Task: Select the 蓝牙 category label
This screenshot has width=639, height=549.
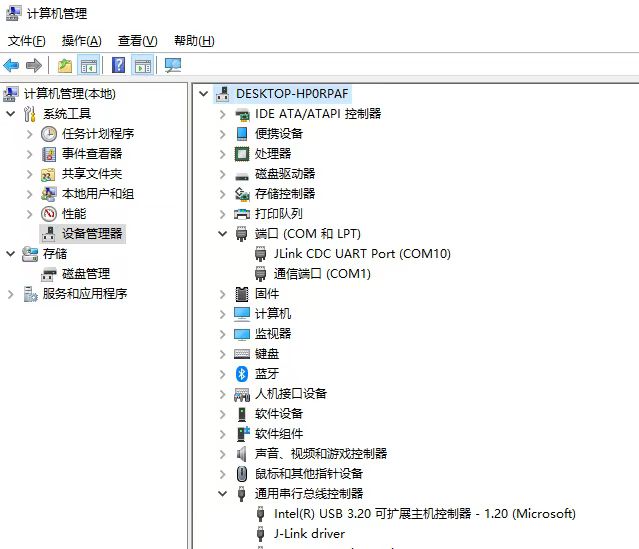Action: click(x=267, y=373)
